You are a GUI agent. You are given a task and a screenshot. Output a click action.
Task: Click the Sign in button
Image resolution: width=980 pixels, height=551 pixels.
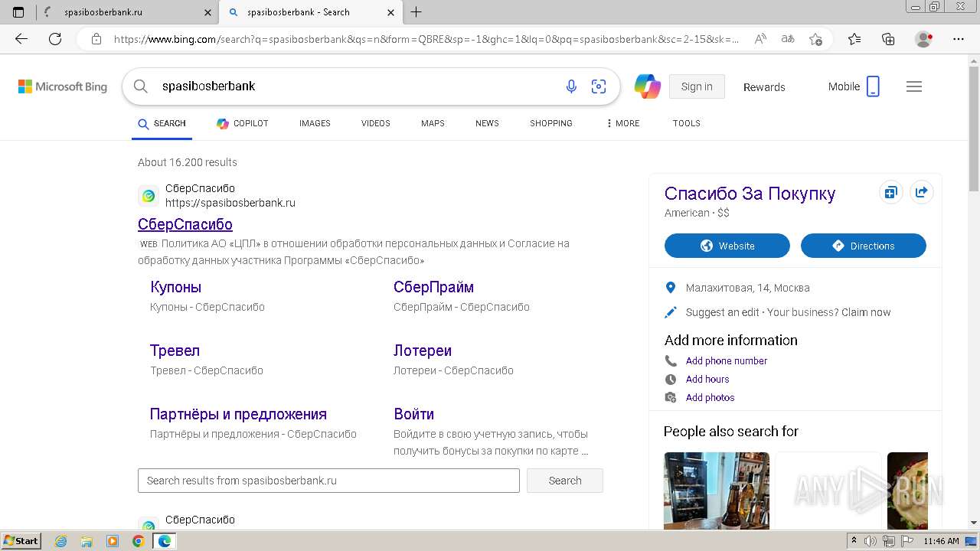pos(697,86)
